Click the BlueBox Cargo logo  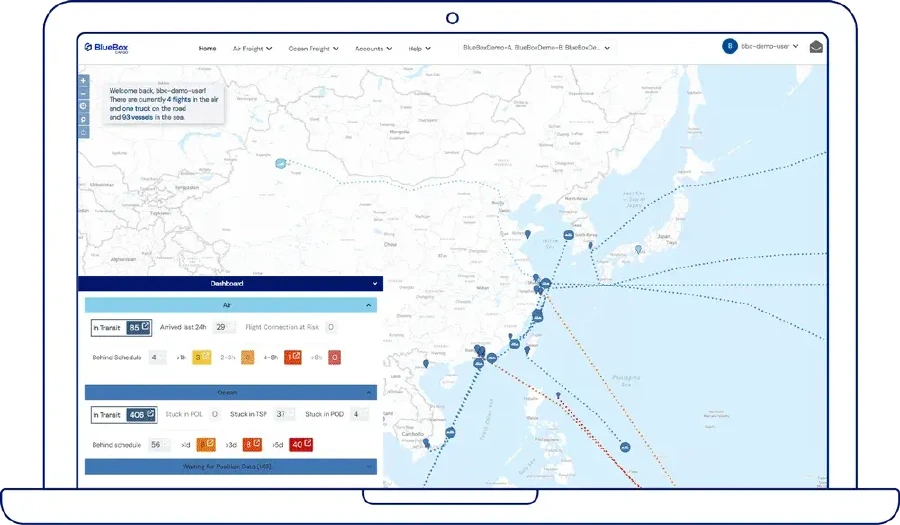coord(106,48)
